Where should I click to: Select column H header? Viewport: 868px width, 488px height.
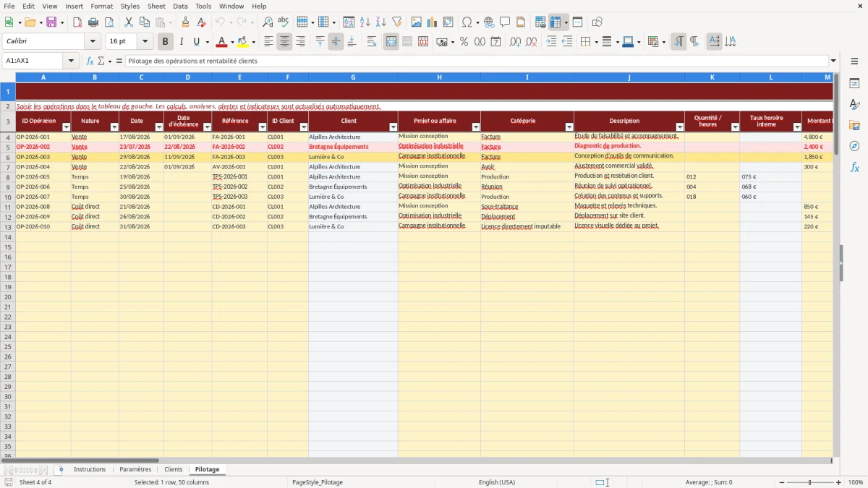coord(439,77)
